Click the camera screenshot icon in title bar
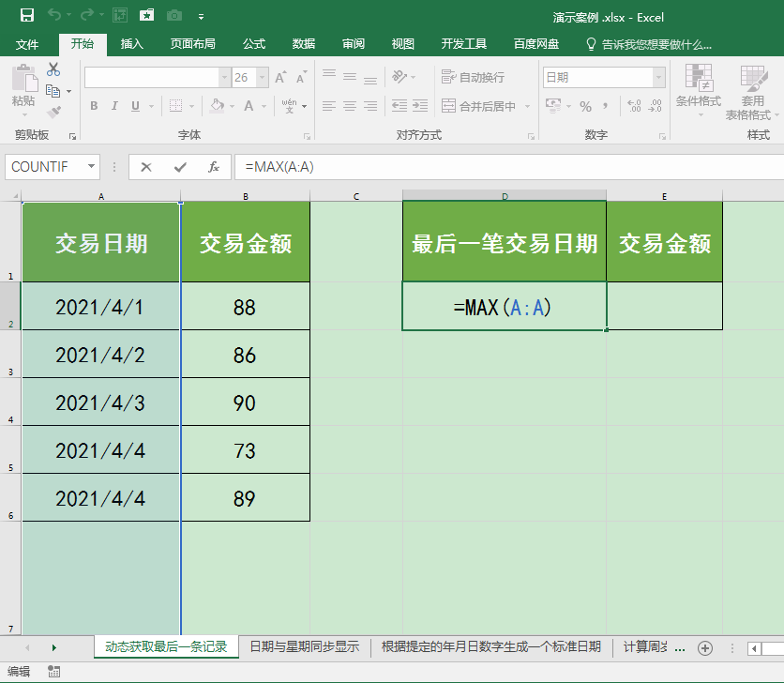 tap(174, 16)
